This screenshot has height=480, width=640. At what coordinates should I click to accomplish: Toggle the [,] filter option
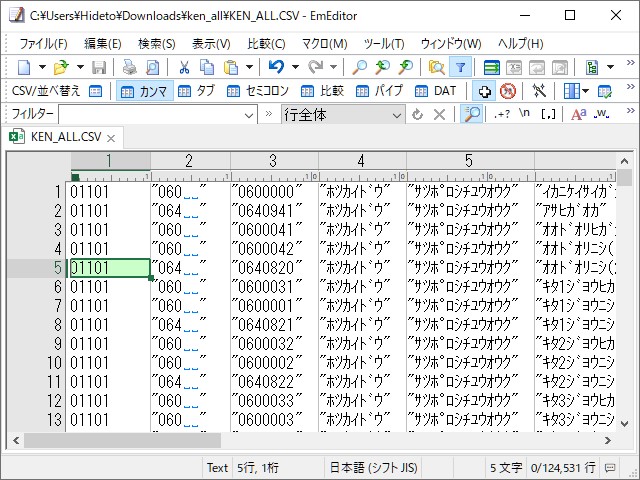[x=548, y=114]
